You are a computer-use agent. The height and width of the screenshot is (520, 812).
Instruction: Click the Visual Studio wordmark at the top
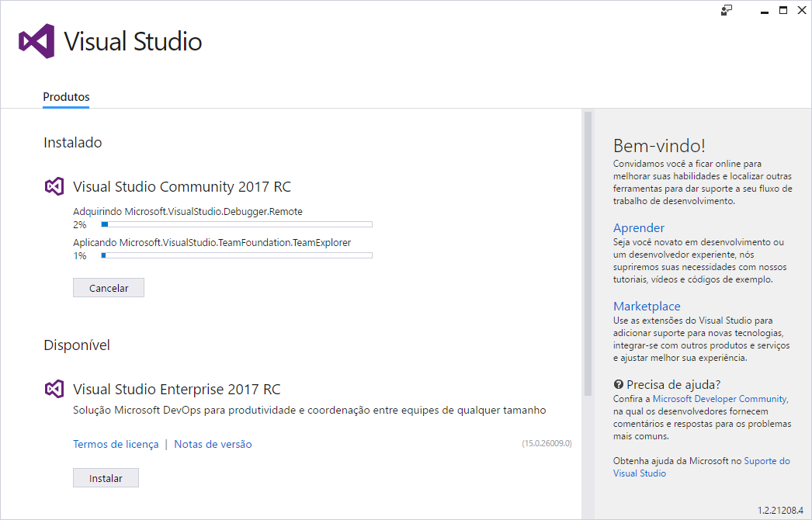132,41
